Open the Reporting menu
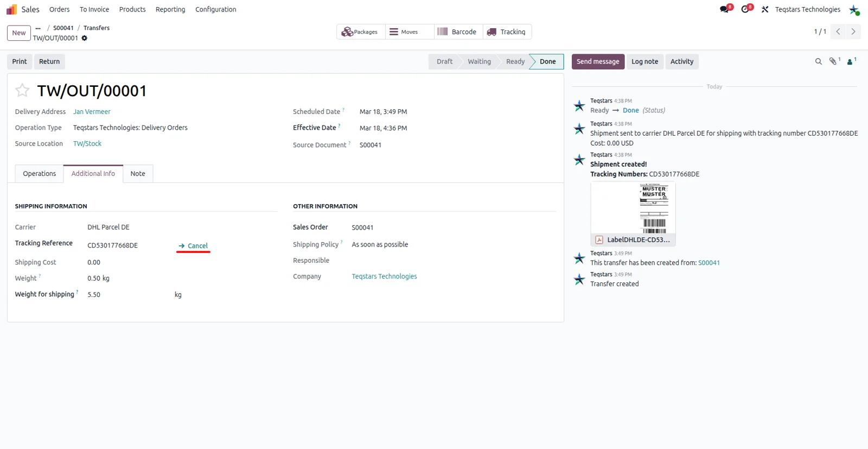Screen dimensions: 868x449 (170, 9)
